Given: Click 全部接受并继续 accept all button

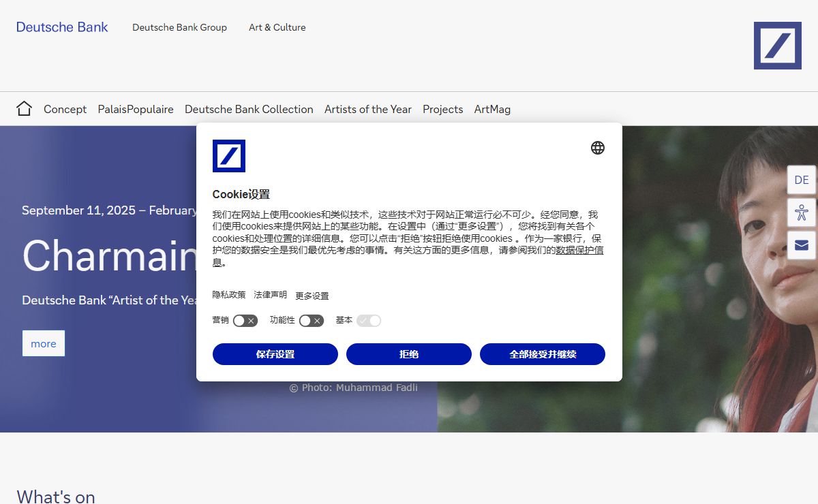Looking at the screenshot, I should click(x=543, y=354).
